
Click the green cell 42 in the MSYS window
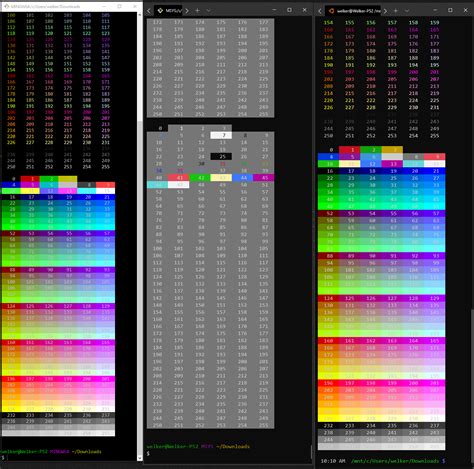coord(200,178)
